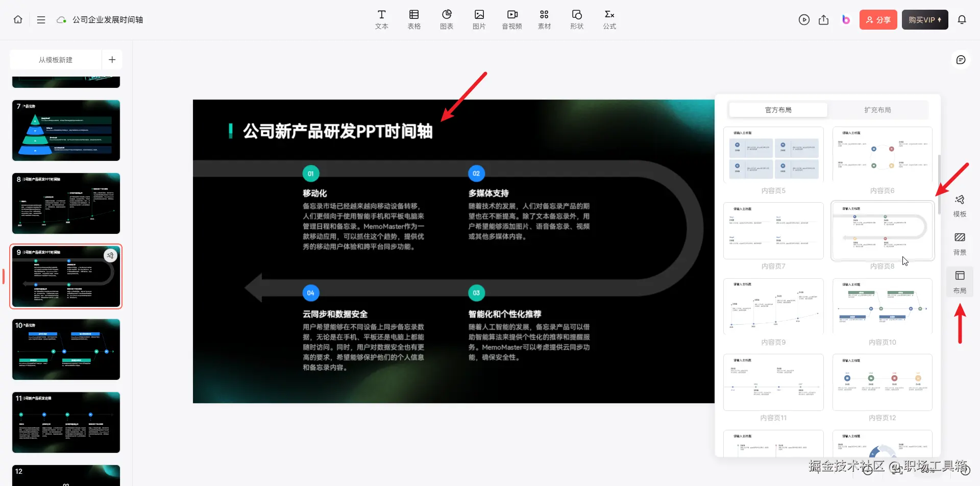Open the comments chat icon

961,60
